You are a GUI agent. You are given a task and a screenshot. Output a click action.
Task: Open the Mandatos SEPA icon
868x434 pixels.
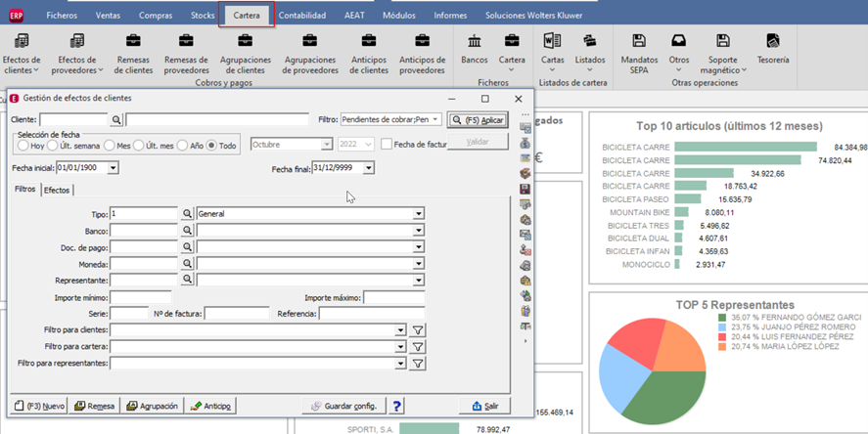639,40
